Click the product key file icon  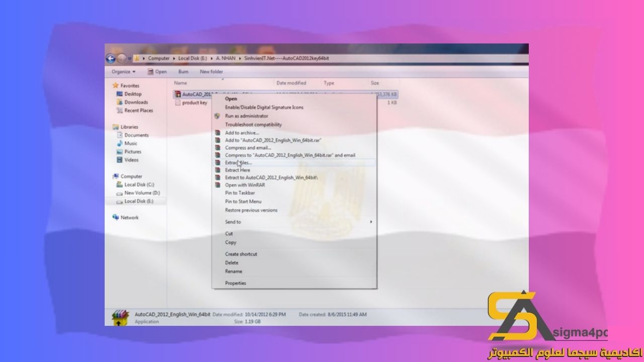point(178,103)
